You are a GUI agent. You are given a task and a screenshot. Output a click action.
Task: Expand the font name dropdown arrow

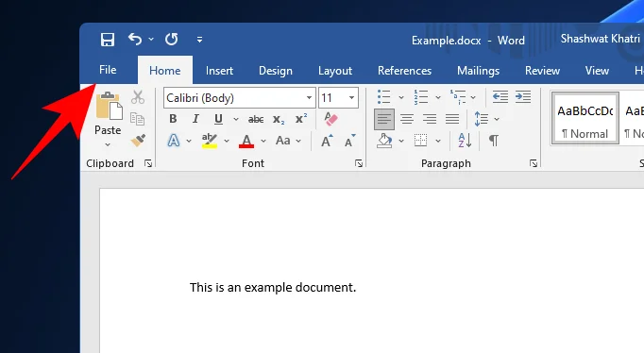point(310,98)
